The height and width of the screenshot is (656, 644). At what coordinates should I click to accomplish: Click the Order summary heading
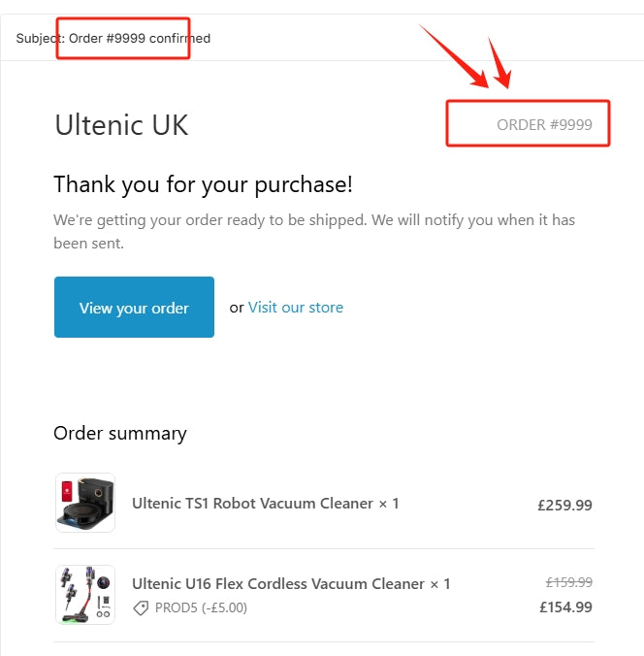(x=120, y=434)
